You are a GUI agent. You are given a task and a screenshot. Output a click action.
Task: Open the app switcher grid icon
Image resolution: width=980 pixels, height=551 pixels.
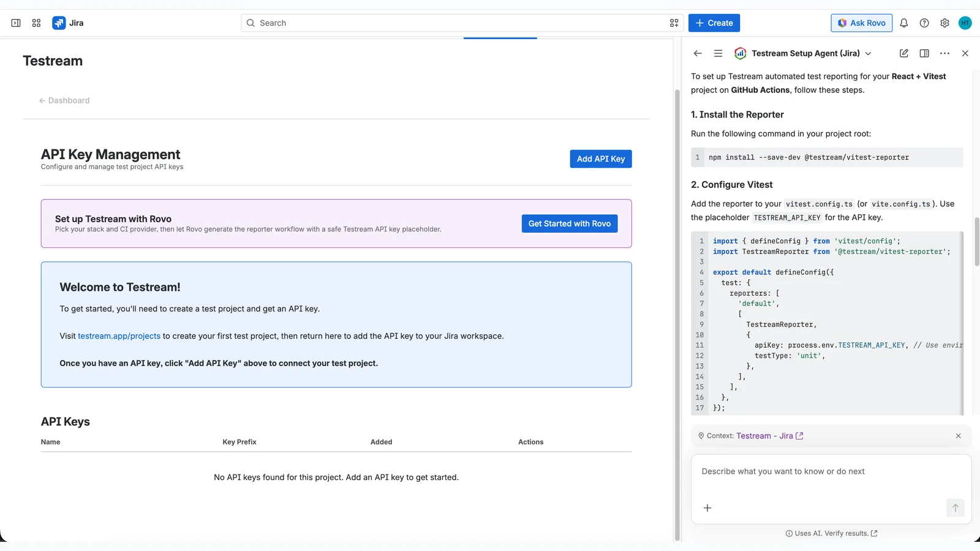click(x=36, y=23)
